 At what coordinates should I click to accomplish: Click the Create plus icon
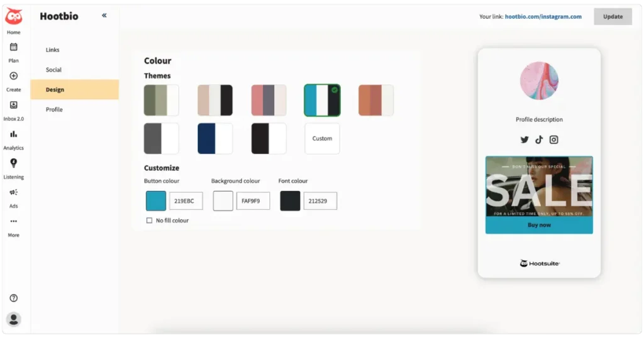pyautogui.click(x=13, y=76)
